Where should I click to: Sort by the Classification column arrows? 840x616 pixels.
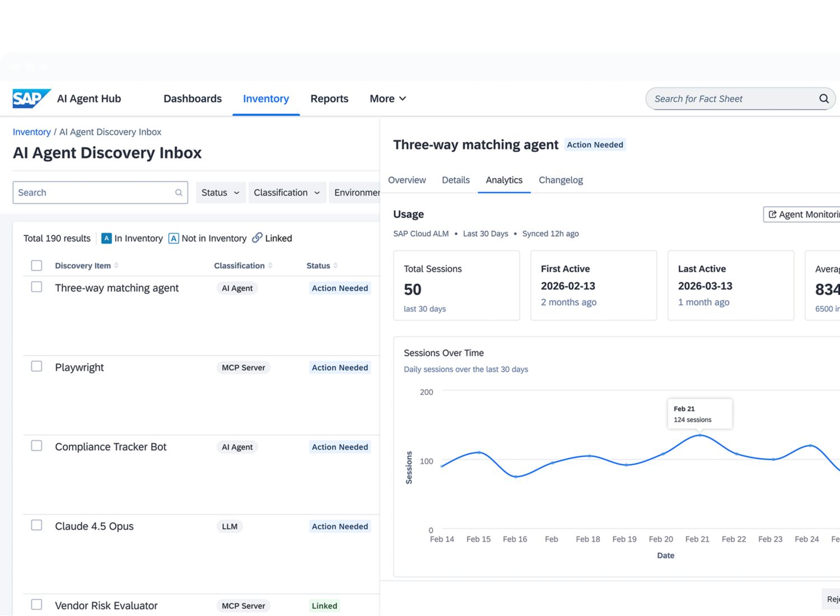click(x=270, y=265)
